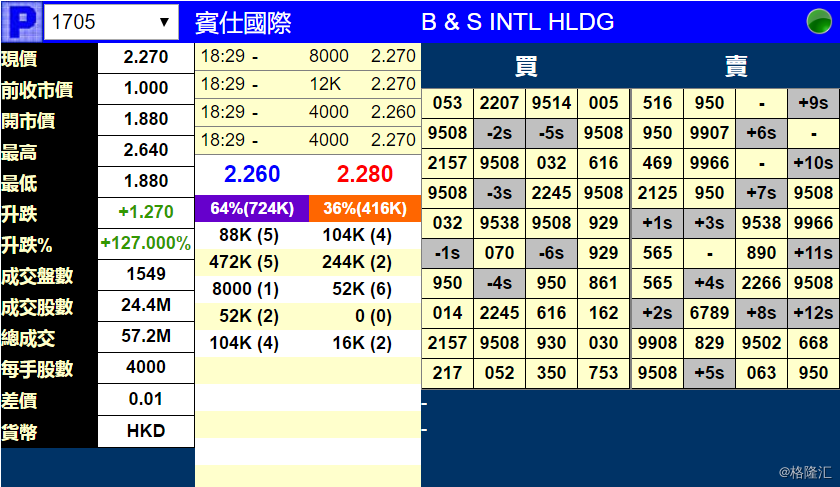840x487 pixels.
Task: Click the grey +9s spread marker
Action: tap(813, 103)
